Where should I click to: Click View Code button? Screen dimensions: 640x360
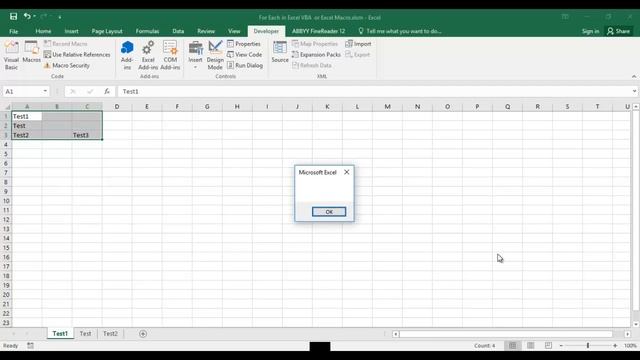[x=245, y=54]
